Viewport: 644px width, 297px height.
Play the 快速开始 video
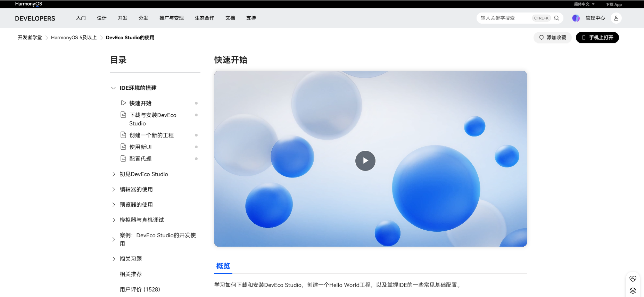point(365,161)
